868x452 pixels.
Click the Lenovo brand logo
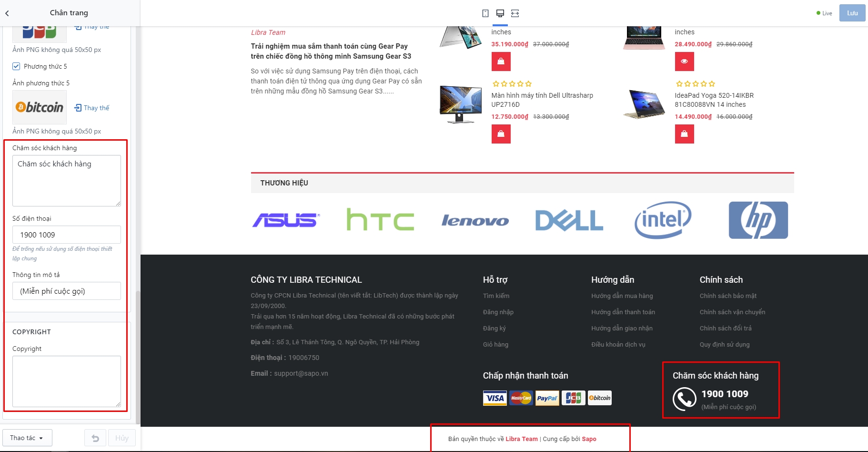pyautogui.click(x=475, y=221)
